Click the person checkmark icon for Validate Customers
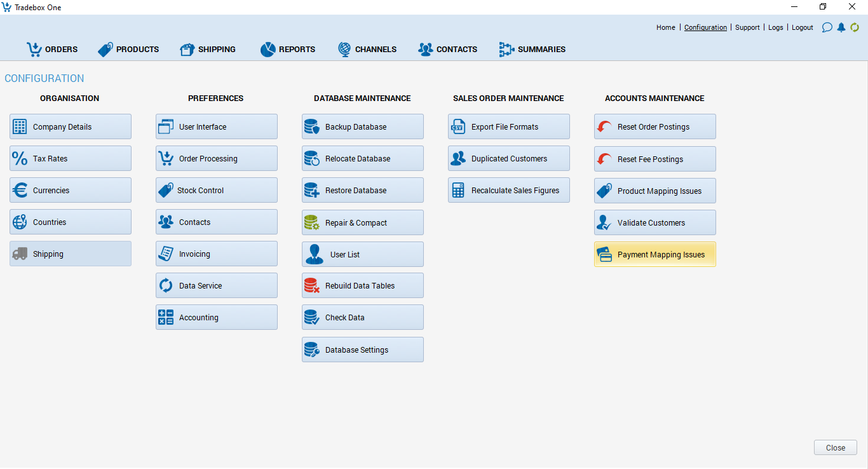868x469 pixels. pyautogui.click(x=604, y=222)
